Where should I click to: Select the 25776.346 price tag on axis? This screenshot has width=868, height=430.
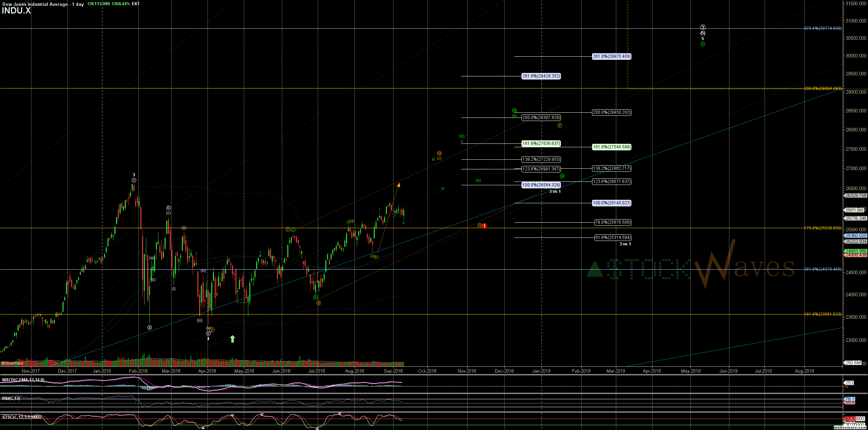click(x=855, y=218)
